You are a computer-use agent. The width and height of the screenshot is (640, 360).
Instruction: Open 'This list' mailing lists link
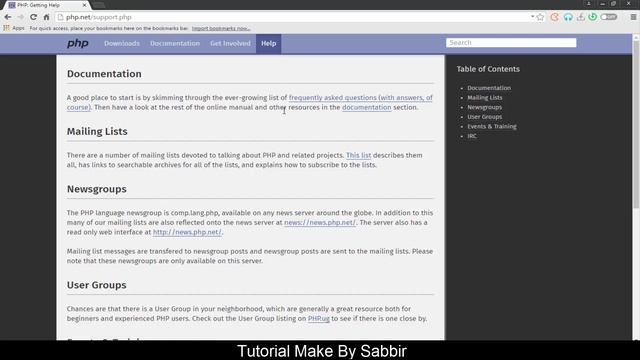point(358,155)
